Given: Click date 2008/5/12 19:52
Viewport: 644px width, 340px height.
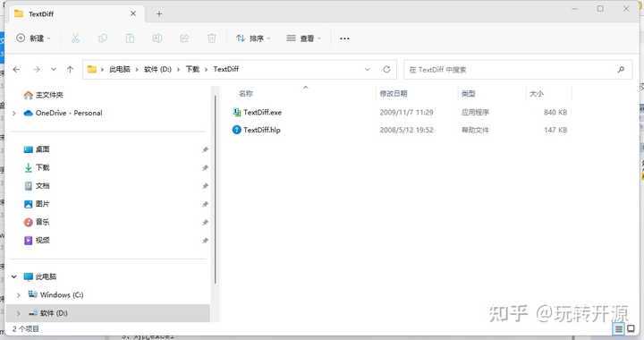Looking at the screenshot, I should coord(406,130).
